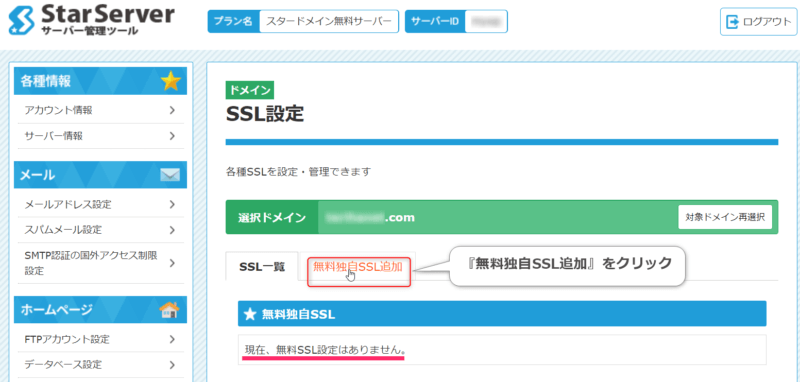Click the サーバーID label
The image size is (800, 382).
pyautogui.click(x=435, y=21)
